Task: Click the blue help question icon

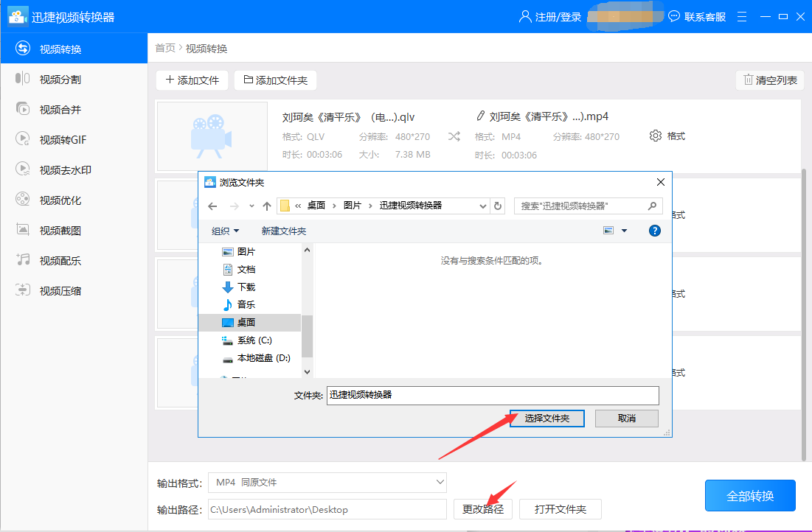Action: 655,231
